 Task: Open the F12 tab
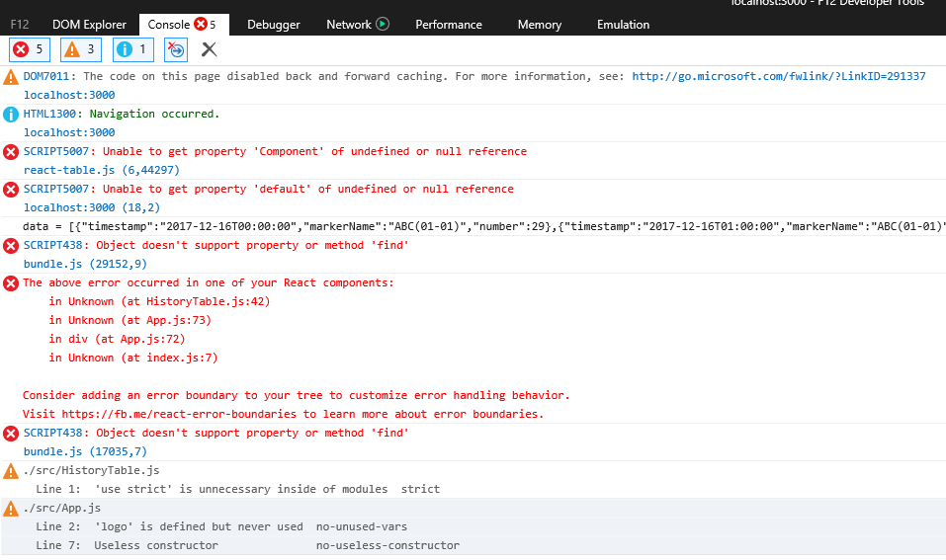[20, 25]
